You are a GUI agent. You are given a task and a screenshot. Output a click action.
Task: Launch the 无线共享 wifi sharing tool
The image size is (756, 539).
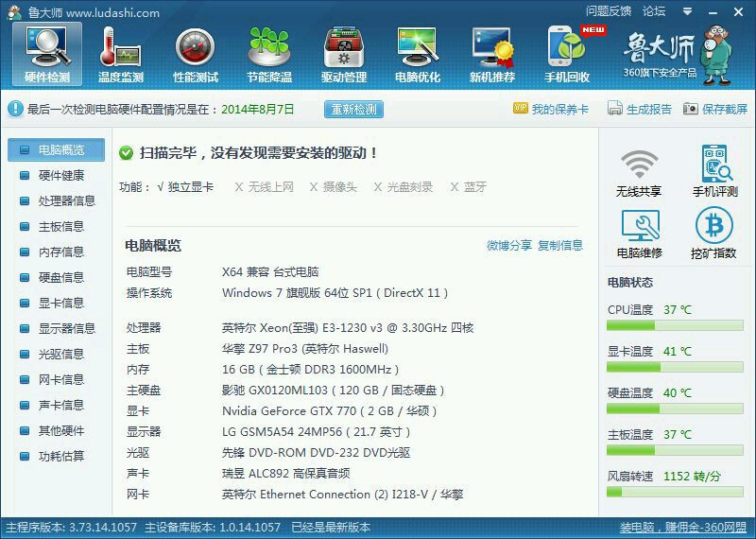tap(639, 172)
